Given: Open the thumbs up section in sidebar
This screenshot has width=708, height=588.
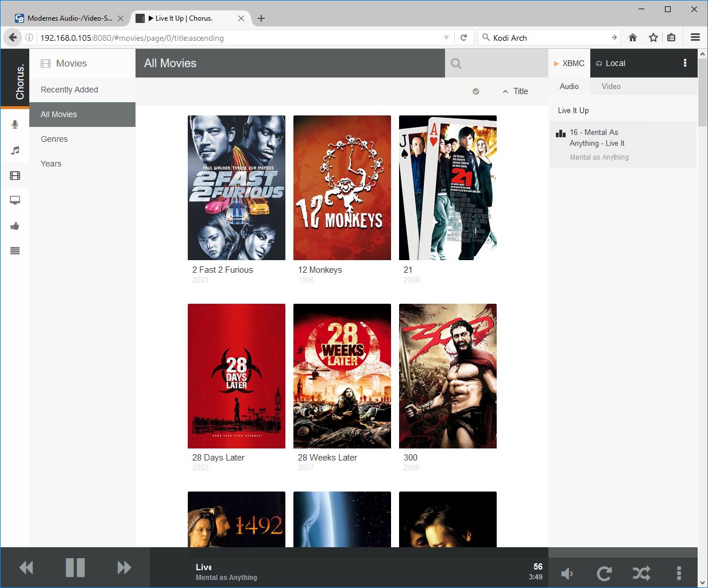Looking at the screenshot, I should click(x=15, y=226).
